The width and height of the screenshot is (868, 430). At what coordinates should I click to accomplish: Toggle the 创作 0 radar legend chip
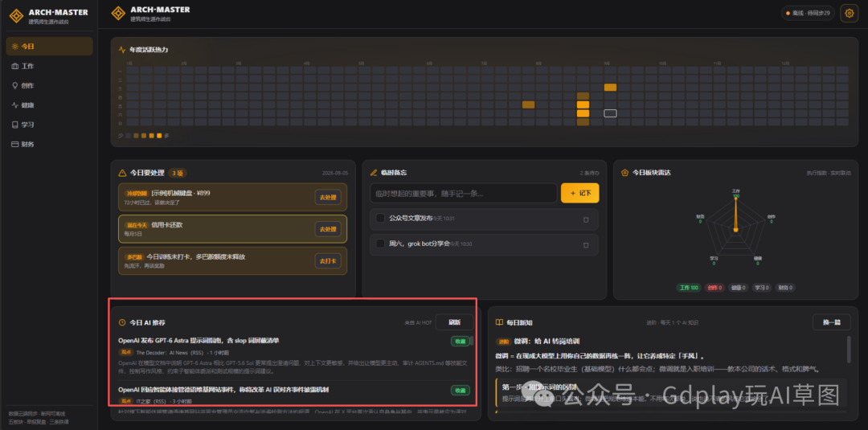(x=715, y=288)
